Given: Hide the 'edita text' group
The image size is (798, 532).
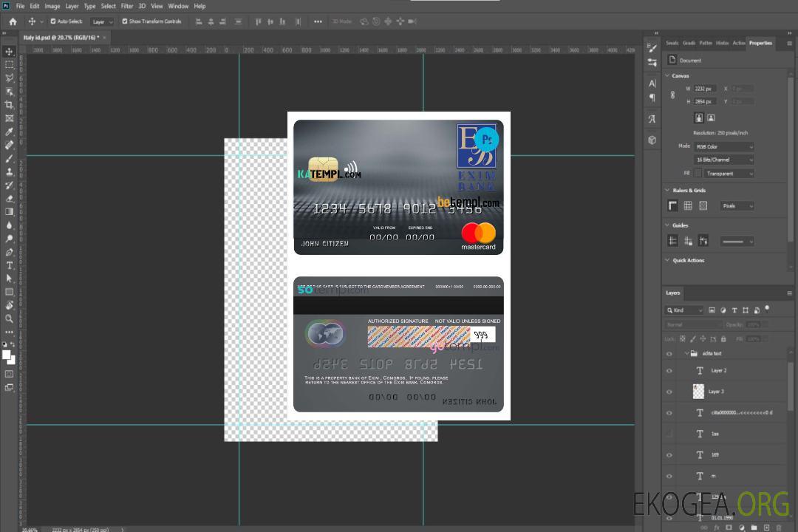Looking at the screenshot, I should 669,354.
